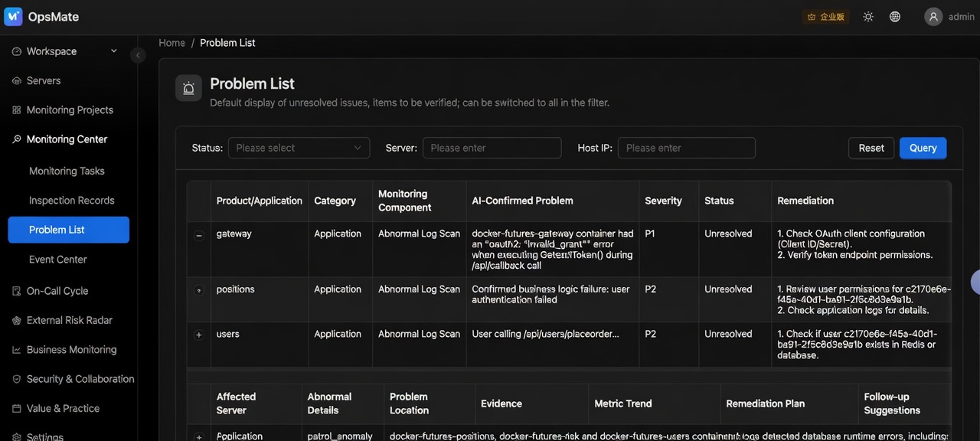Click the Workspace sidebar icon
980x441 pixels.
[x=17, y=51]
